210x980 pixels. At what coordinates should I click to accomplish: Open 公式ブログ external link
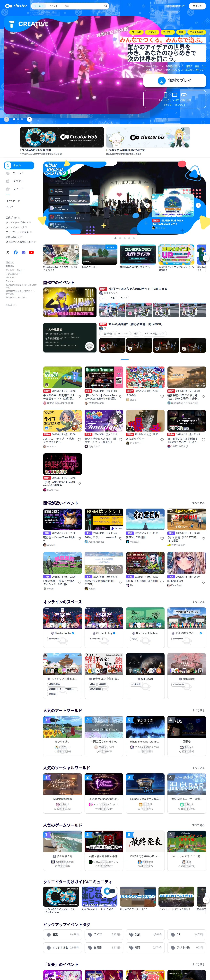pyautogui.click(x=13, y=218)
